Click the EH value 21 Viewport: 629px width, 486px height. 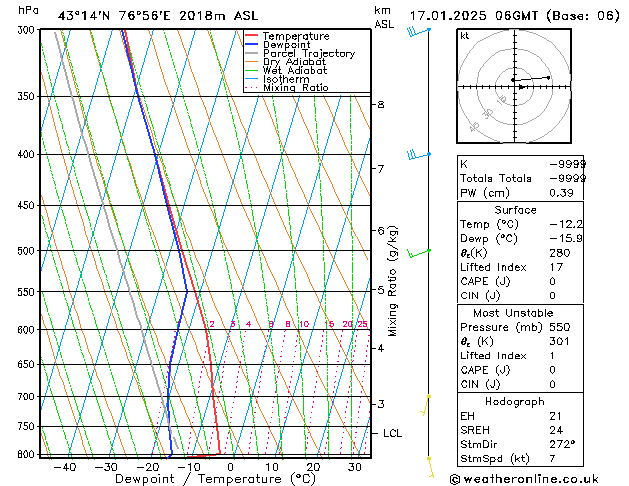[556, 416]
